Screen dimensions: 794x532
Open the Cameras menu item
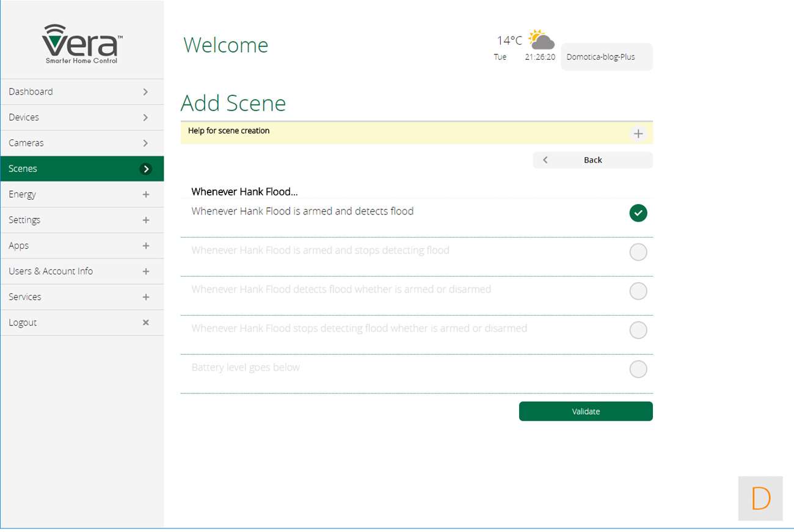coord(82,143)
